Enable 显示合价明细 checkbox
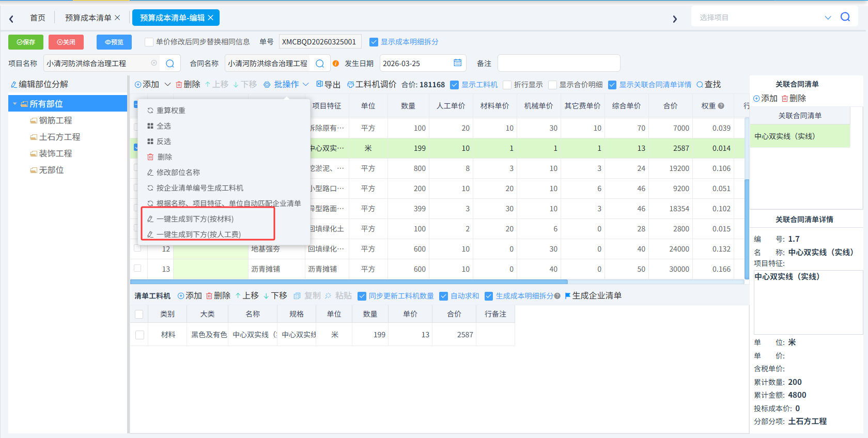The width and height of the screenshot is (868, 438). point(553,85)
